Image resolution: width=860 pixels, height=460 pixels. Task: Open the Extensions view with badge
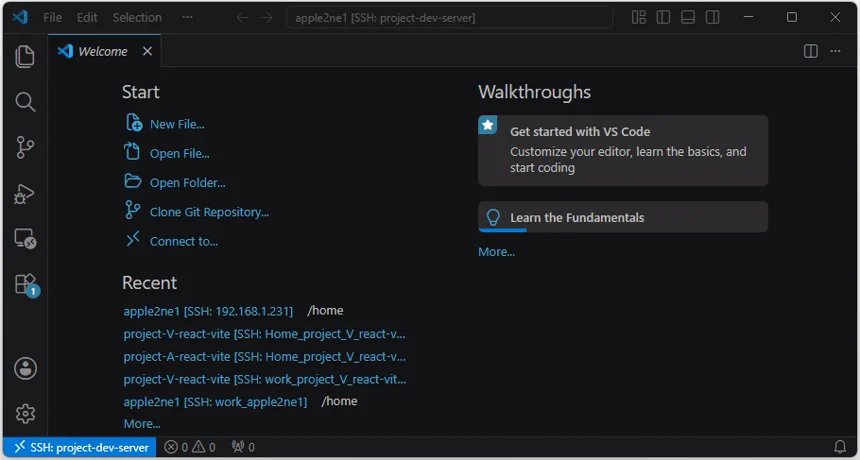[x=26, y=285]
